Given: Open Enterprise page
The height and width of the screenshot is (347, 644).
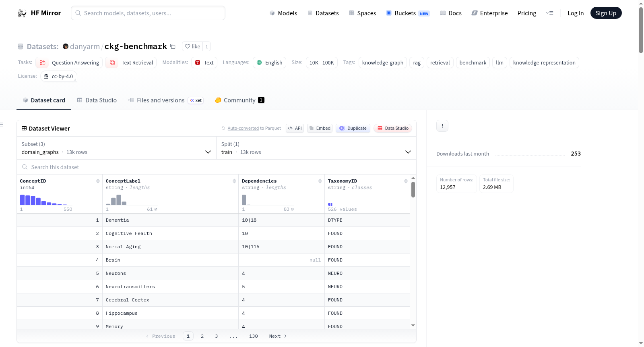Looking at the screenshot, I should [489, 13].
